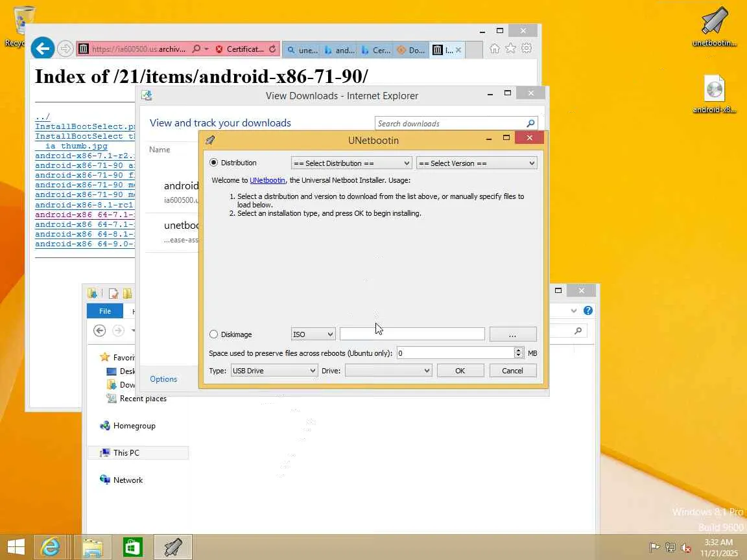Open Internet Explorer from the taskbar
This screenshot has width=747, height=560.
(50, 547)
